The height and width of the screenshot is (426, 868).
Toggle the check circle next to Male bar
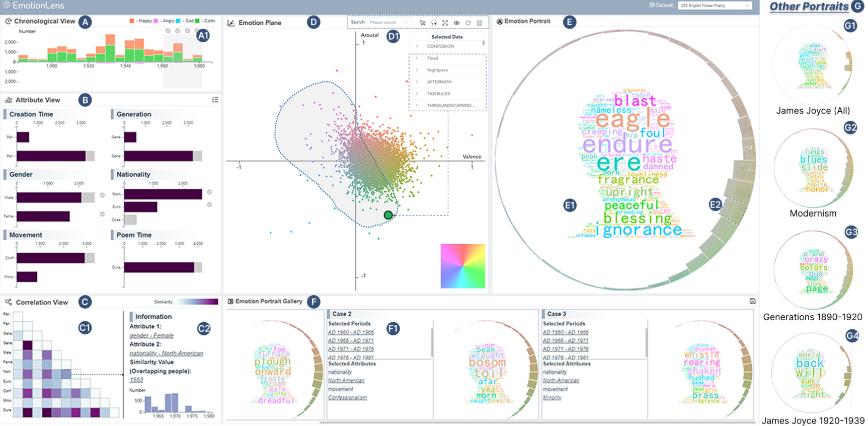(102, 195)
